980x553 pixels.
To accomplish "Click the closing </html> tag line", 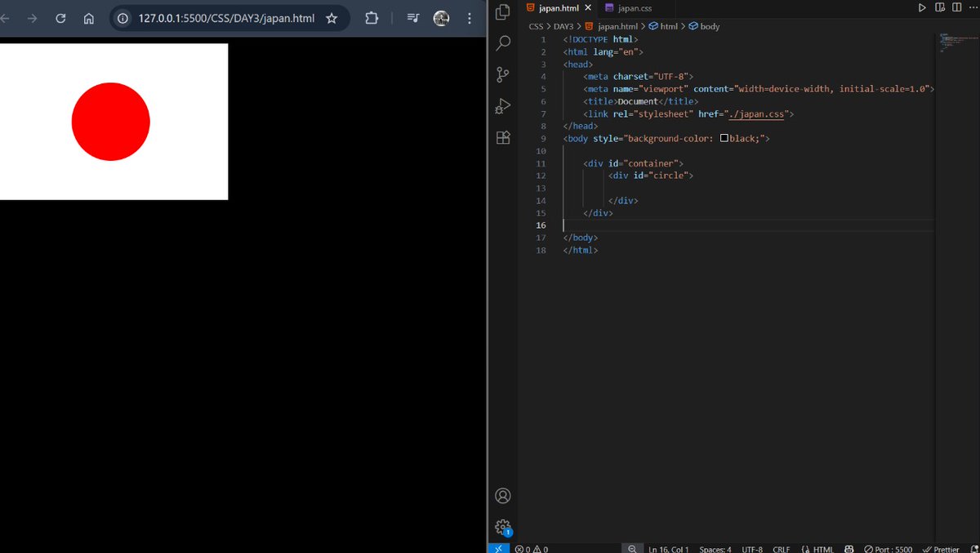I will click(x=581, y=250).
